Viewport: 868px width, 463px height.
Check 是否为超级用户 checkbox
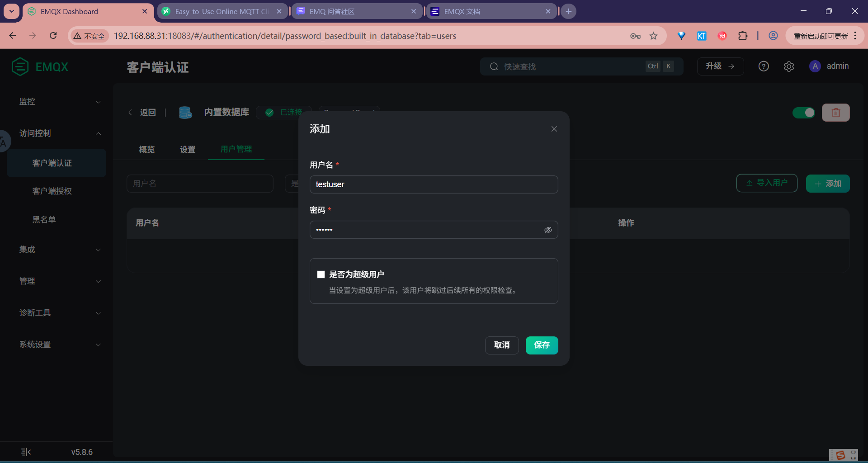click(x=321, y=274)
